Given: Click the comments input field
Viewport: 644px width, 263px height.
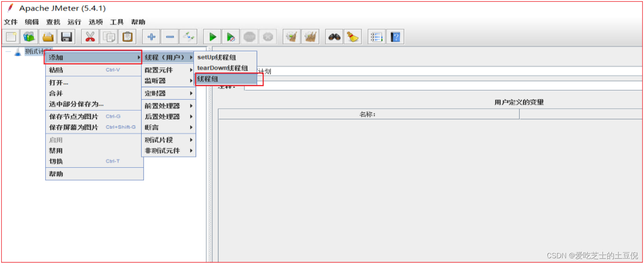Looking at the screenshot, I should [x=443, y=86].
